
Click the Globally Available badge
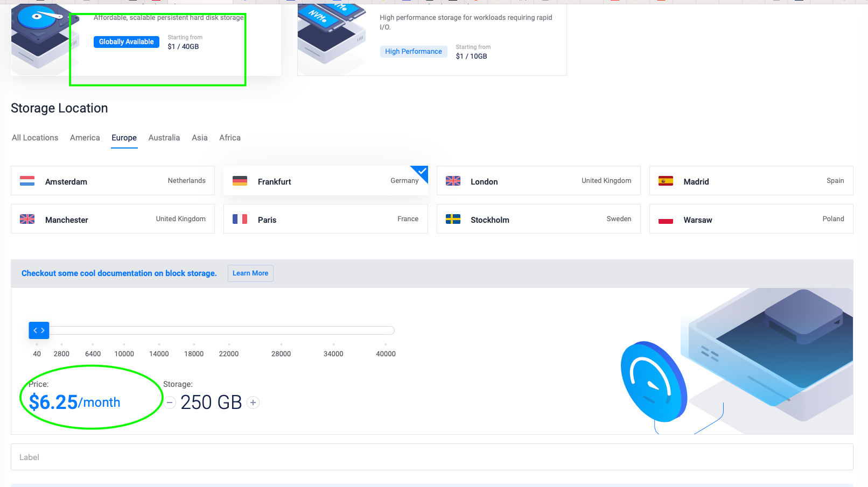coord(126,42)
